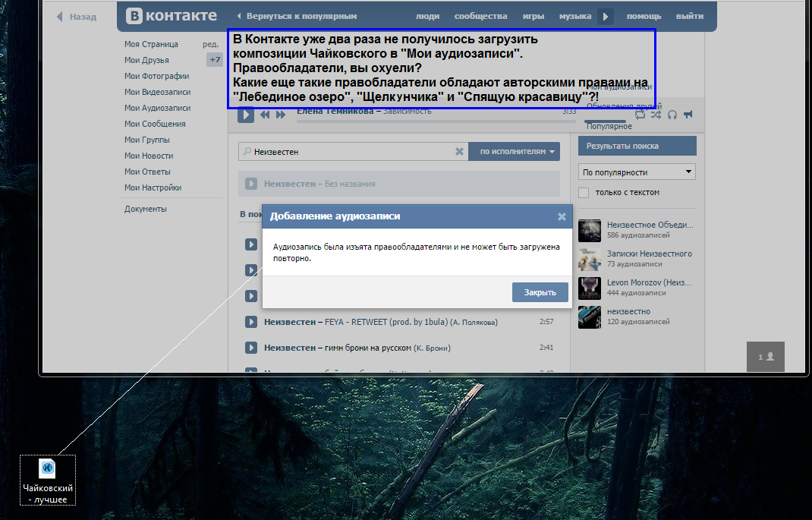Screen dimensions: 812x520
Task: Open 'музыка' in the top menu
Action: click(x=575, y=16)
